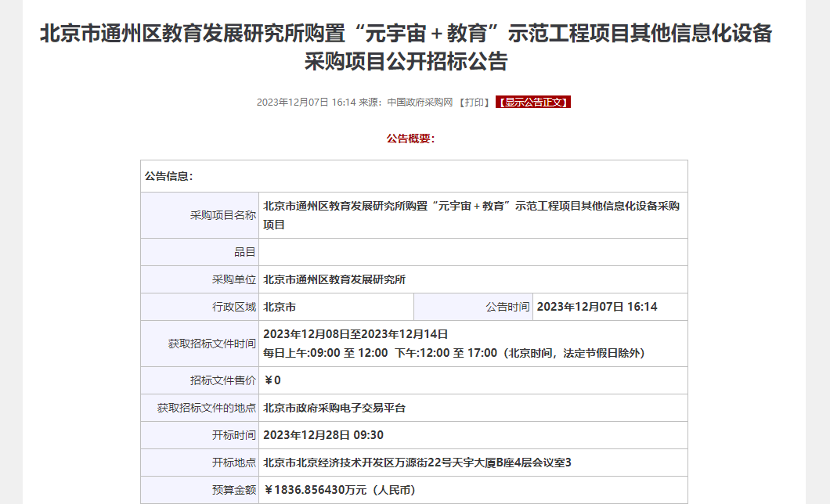830x504 pixels.
Task: Click the 采购项目名称 label cell
Action: pyautogui.click(x=200, y=215)
